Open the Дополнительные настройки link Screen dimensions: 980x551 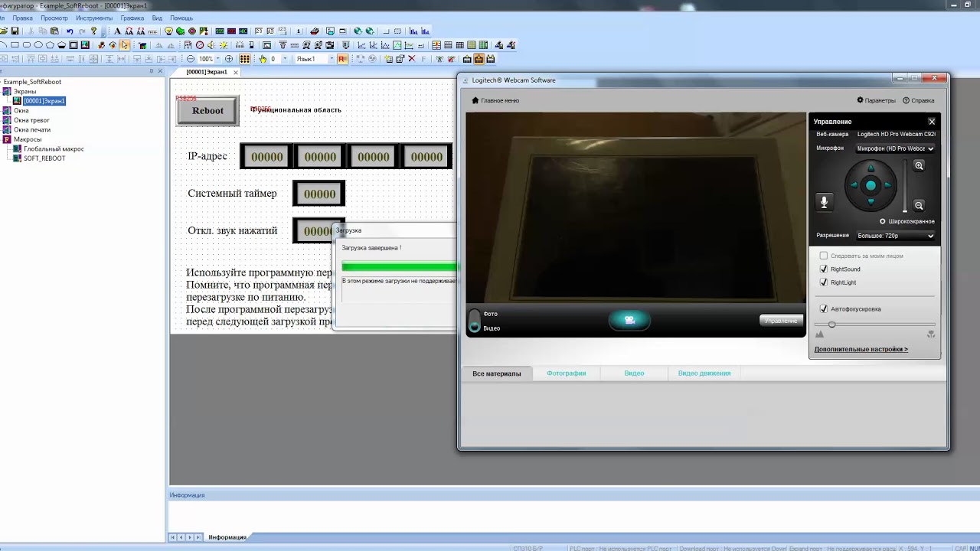tap(861, 349)
